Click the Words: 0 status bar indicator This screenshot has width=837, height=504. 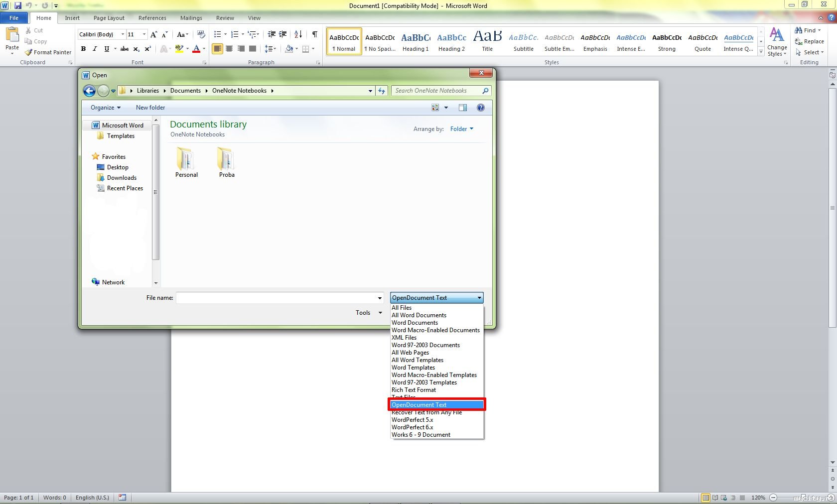coord(55,498)
